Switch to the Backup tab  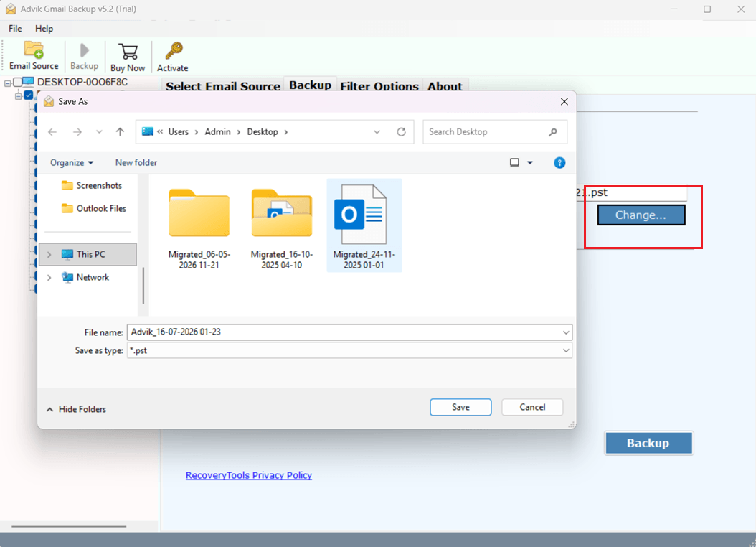point(310,85)
